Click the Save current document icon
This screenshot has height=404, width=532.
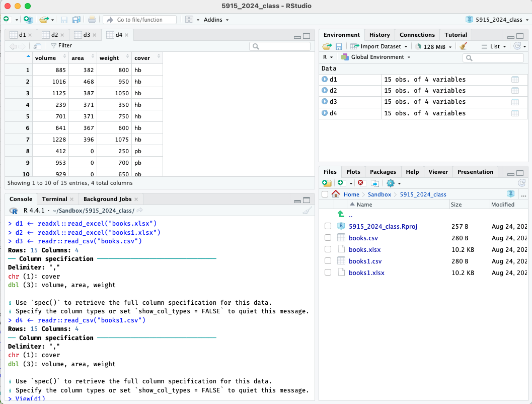pos(64,20)
